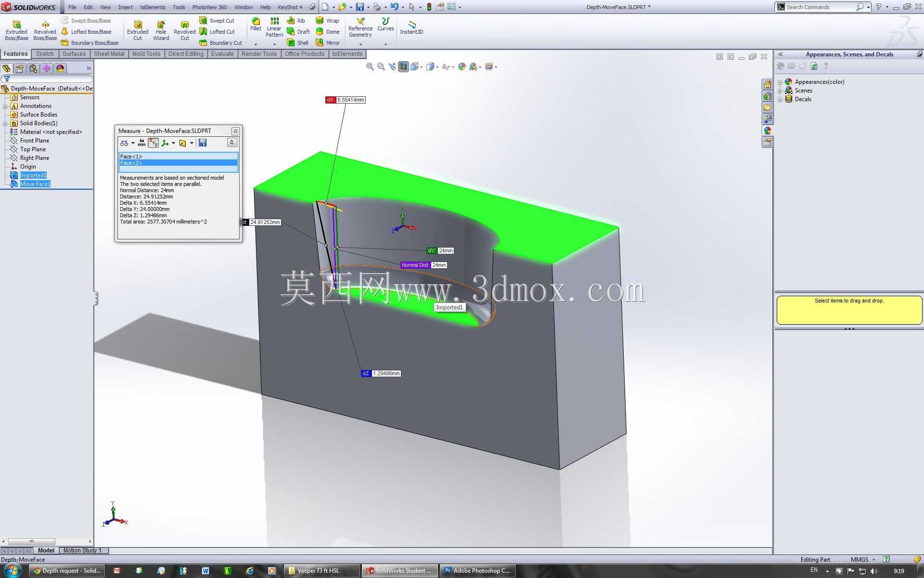
Task: Open the PhotoView 360 menu
Action: click(209, 7)
